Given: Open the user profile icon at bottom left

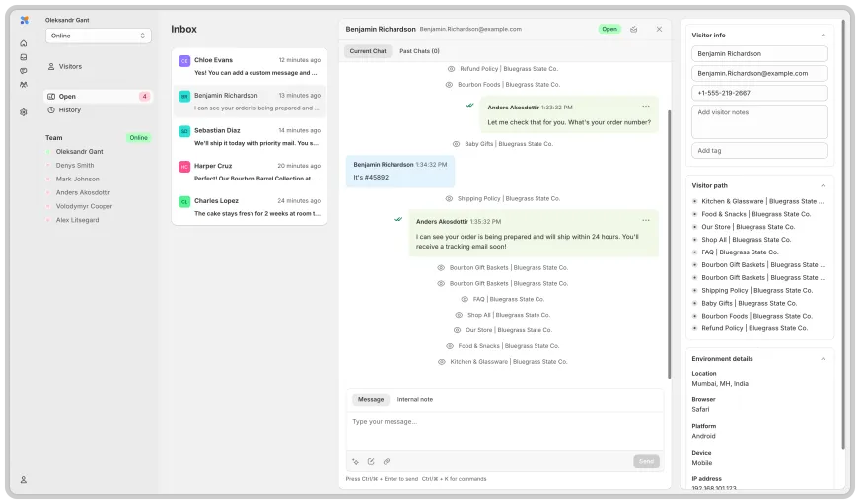Looking at the screenshot, I should pyautogui.click(x=24, y=479).
